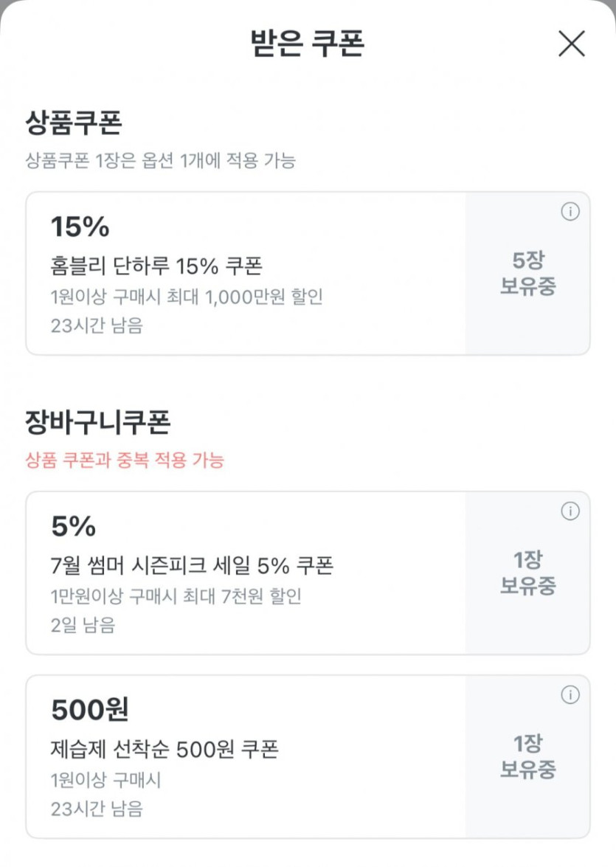Click the 홈블리 단하루 15% 쿠폰 name
616x867 pixels.
coord(156,266)
